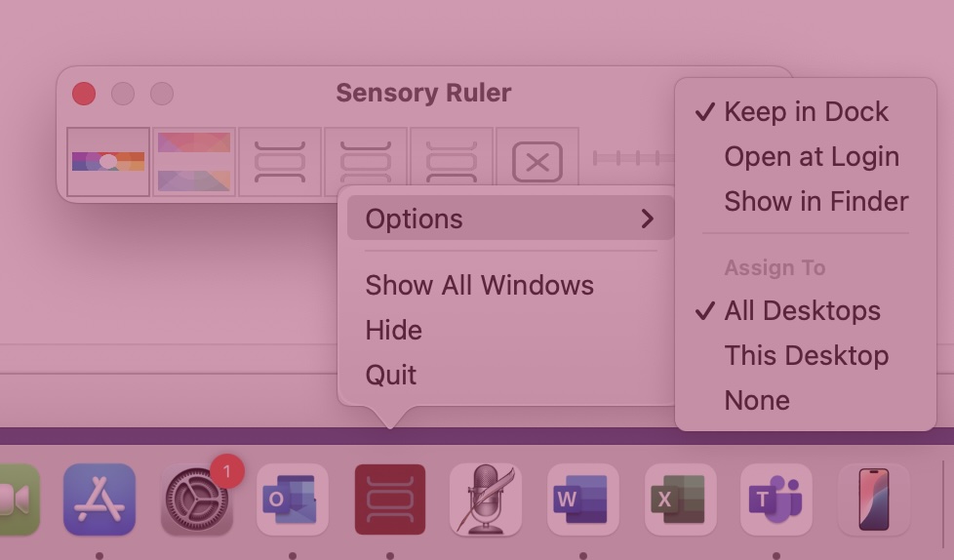Quit Sensory Ruler from the Dock menu
Viewport: 954px width, 560px height.
pos(391,376)
